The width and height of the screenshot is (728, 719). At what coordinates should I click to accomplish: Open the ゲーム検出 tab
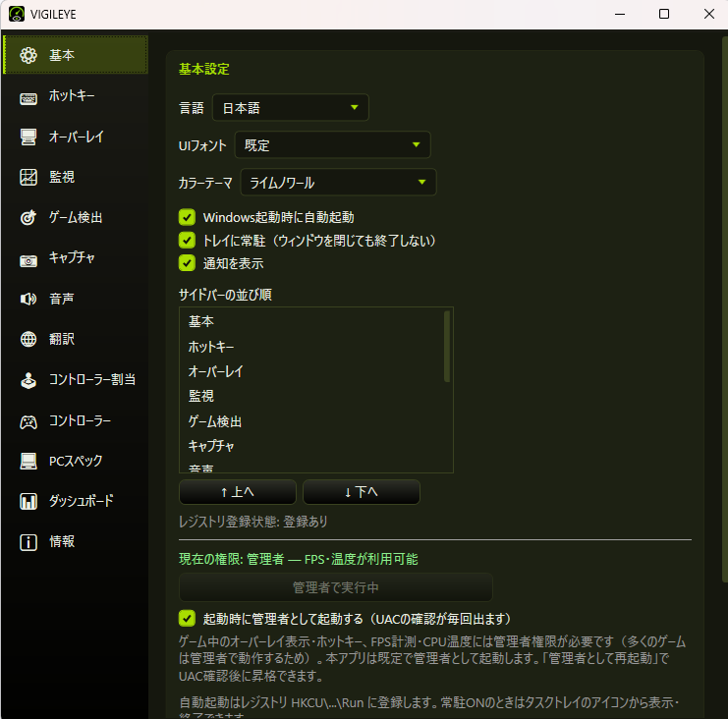76,217
